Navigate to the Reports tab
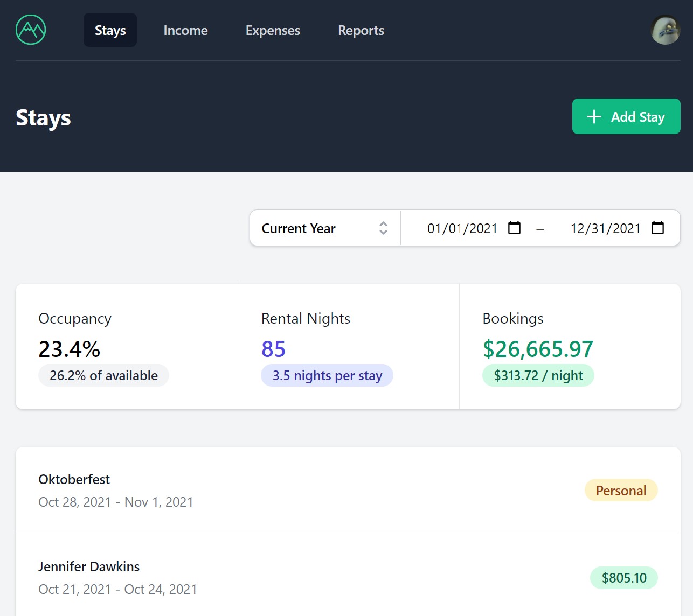Screen dimensions: 693x616 tap(361, 30)
